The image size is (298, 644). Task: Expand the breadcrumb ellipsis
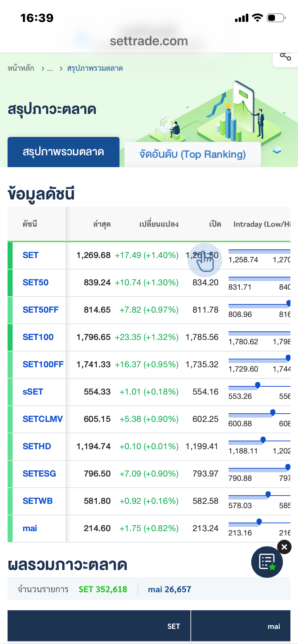50,68
